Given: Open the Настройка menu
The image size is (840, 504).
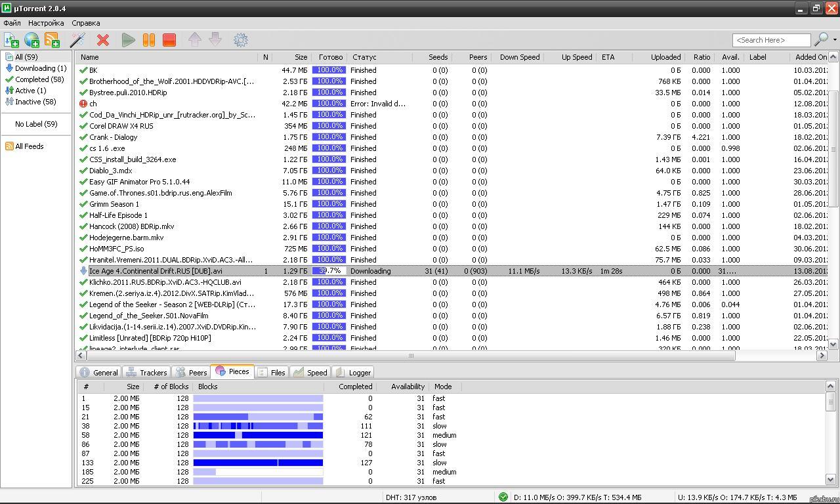Looking at the screenshot, I should 46,23.
